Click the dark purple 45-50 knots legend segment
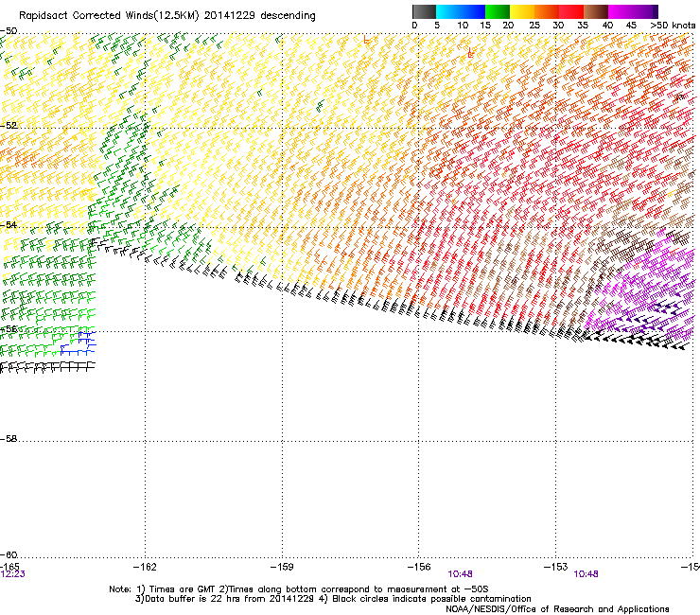The image size is (700, 615). point(645,11)
